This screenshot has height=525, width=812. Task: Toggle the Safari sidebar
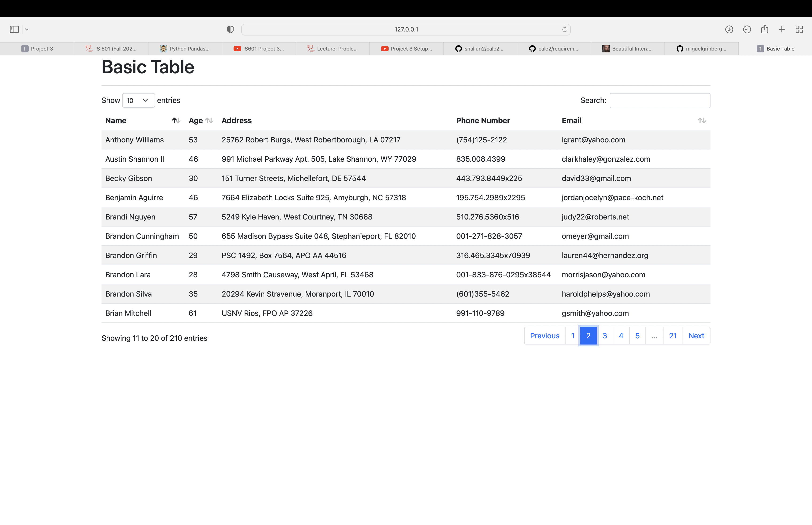pyautogui.click(x=14, y=29)
